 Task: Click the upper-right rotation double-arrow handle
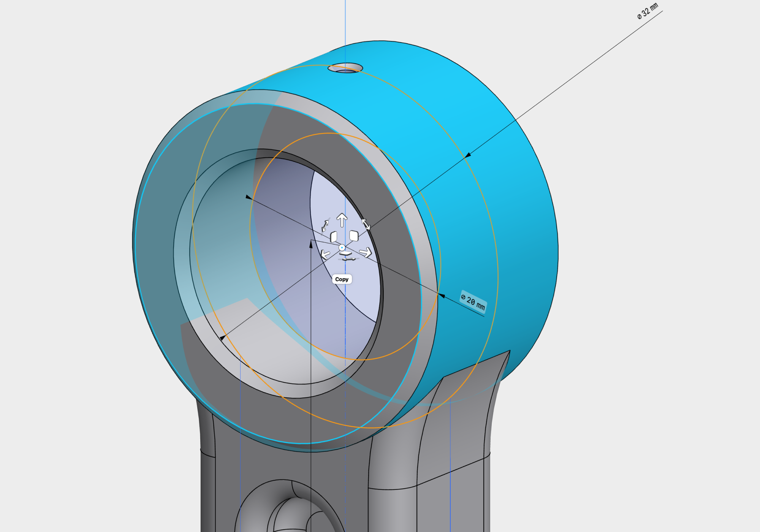tap(366, 224)
